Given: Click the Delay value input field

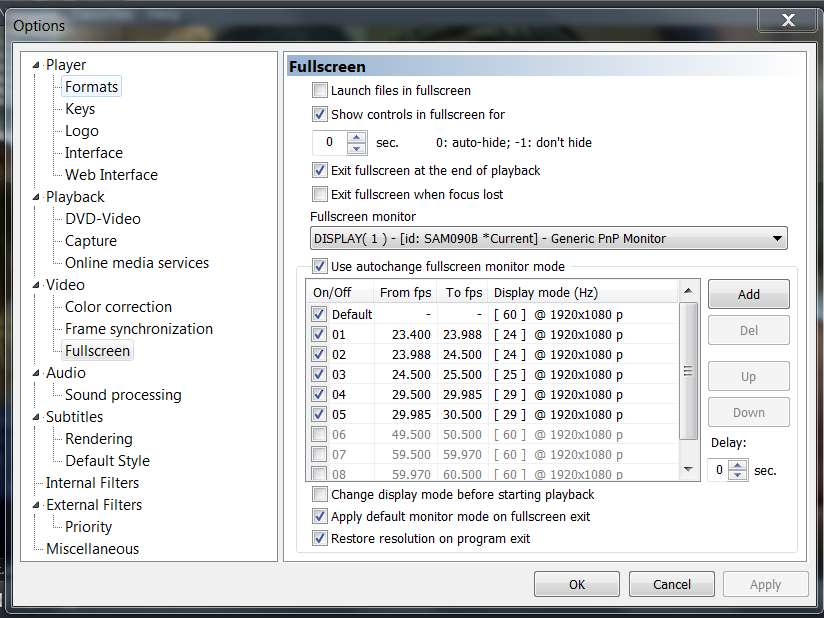Looking at the screenshot, I should pyautogui.click(x=718, y=470).
